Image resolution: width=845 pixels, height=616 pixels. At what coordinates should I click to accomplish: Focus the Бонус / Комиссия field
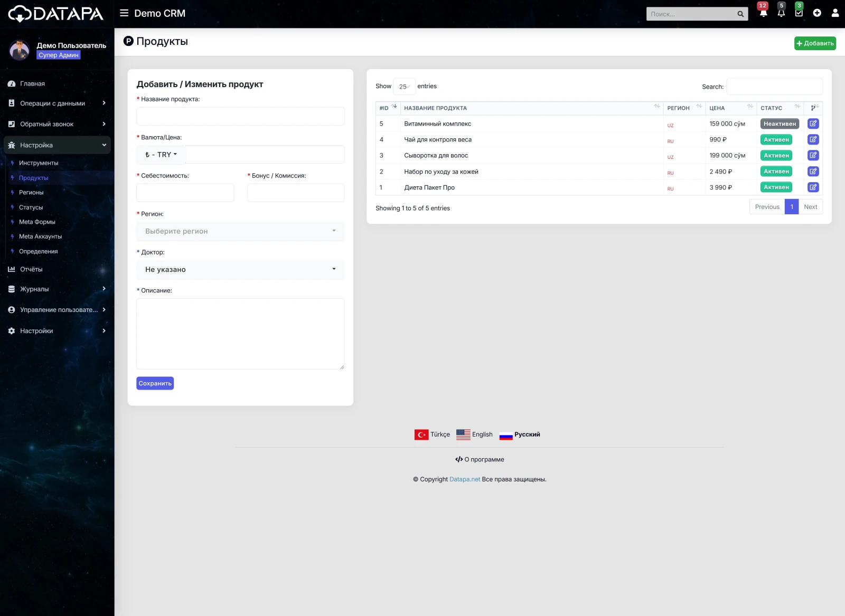(x=296, y=193)
